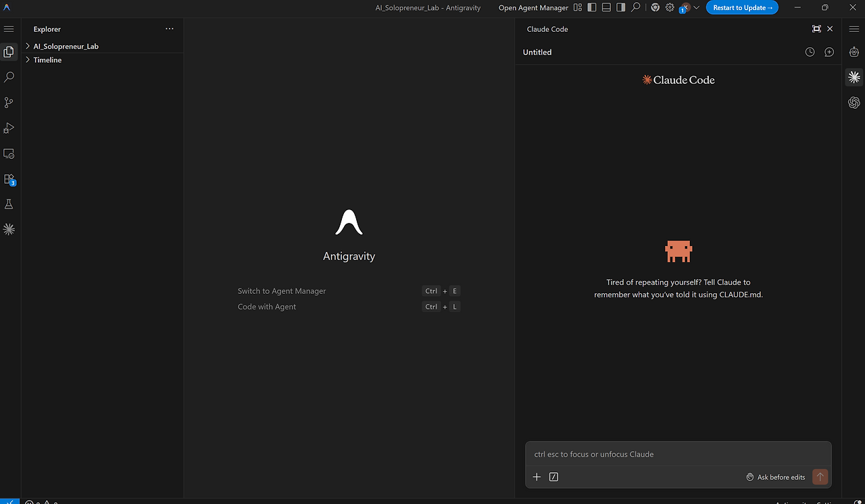Select the Claude icon in the right sidebar
Screen dimensions: 865x504
click(854, 77)
